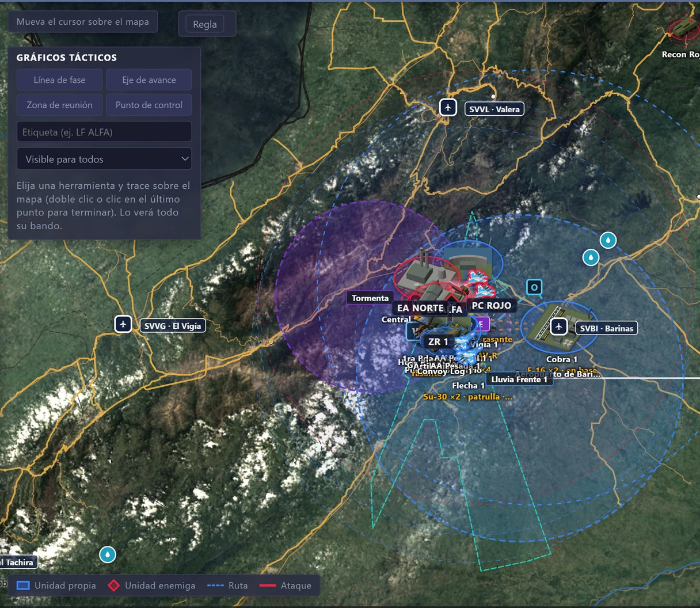Viewport: 700px width, 608px height.
Task: Click the Tormenta storm label
Action: [x=370, y=298]
